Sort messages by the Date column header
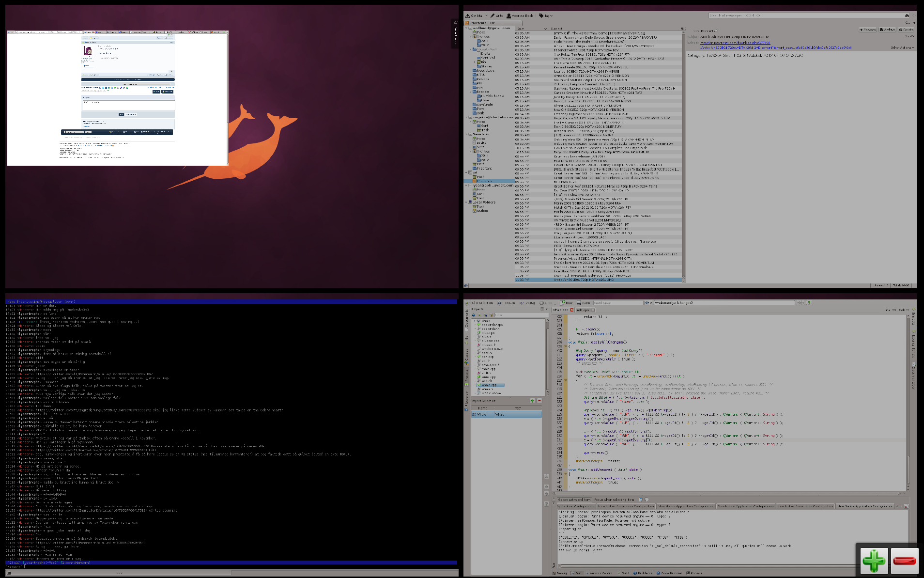 (531, 29)
